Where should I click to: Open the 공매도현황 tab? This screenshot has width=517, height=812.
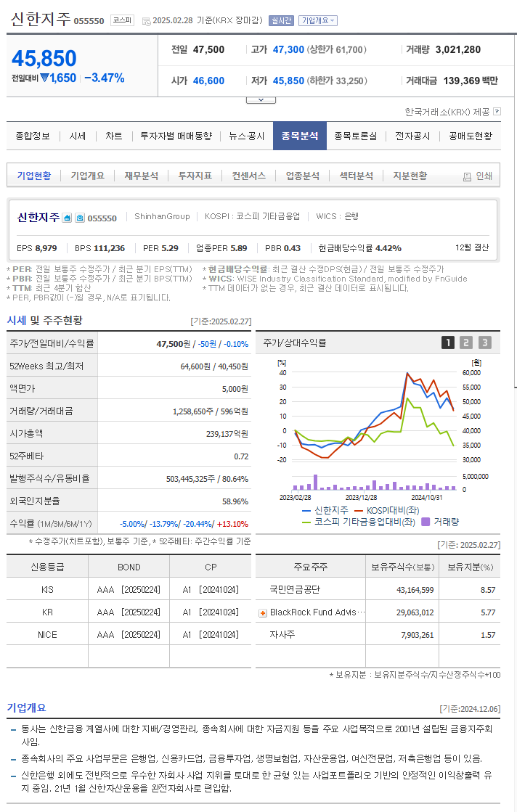471,136
